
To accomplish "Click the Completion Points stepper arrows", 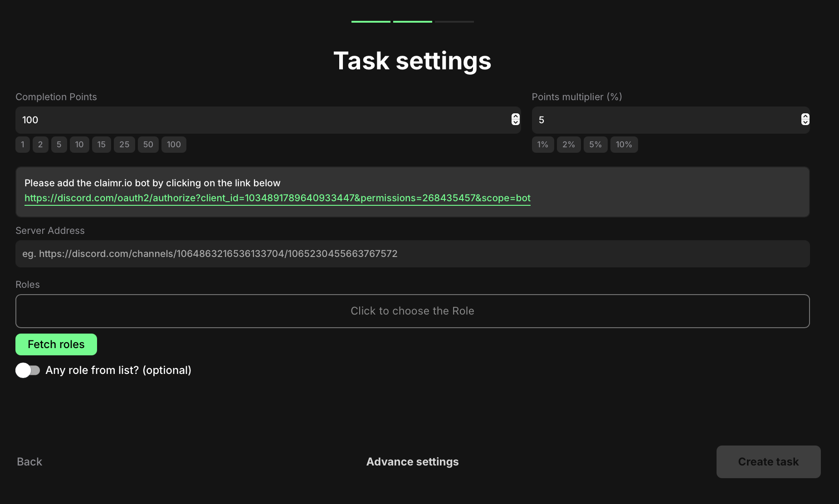I will (515, 119).
